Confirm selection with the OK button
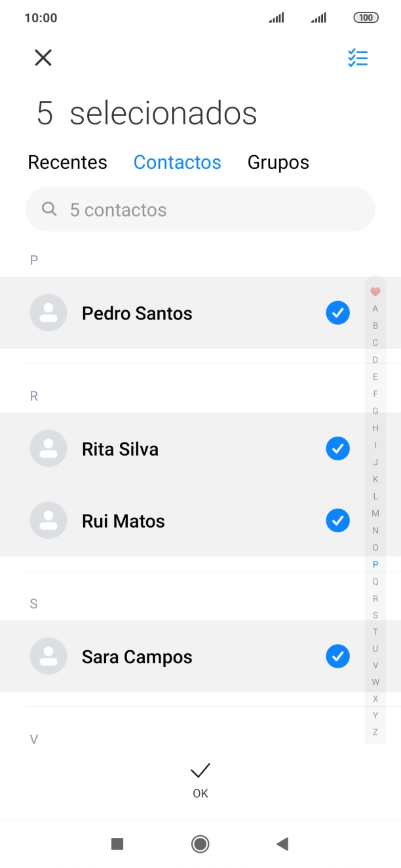Image resolution: width=401 pixels, height=868 pixels. [x=200, y=779]
